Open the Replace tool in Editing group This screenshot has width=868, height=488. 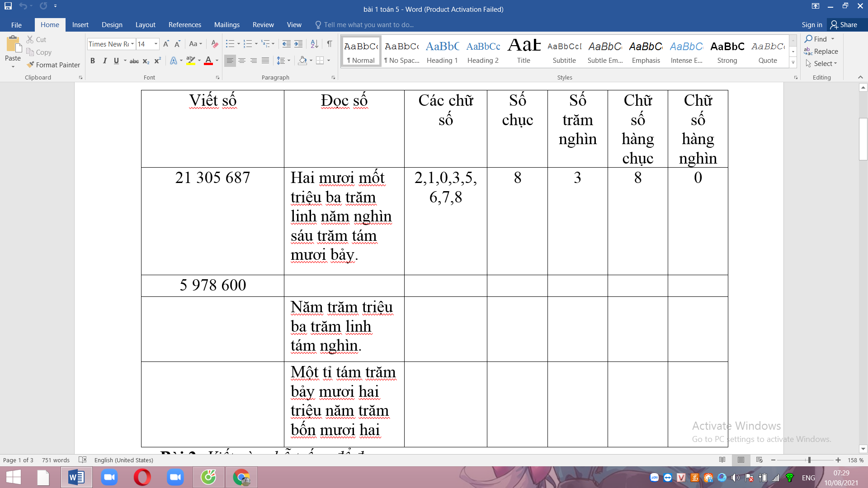click(x=821, y=52)
